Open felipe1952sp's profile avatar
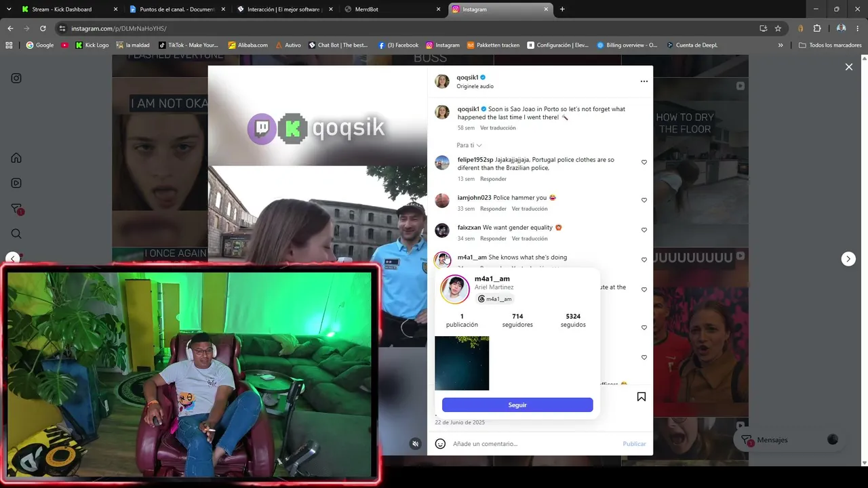Image resolution: width=868 pixels, height=488 pixels. [442, 163]
